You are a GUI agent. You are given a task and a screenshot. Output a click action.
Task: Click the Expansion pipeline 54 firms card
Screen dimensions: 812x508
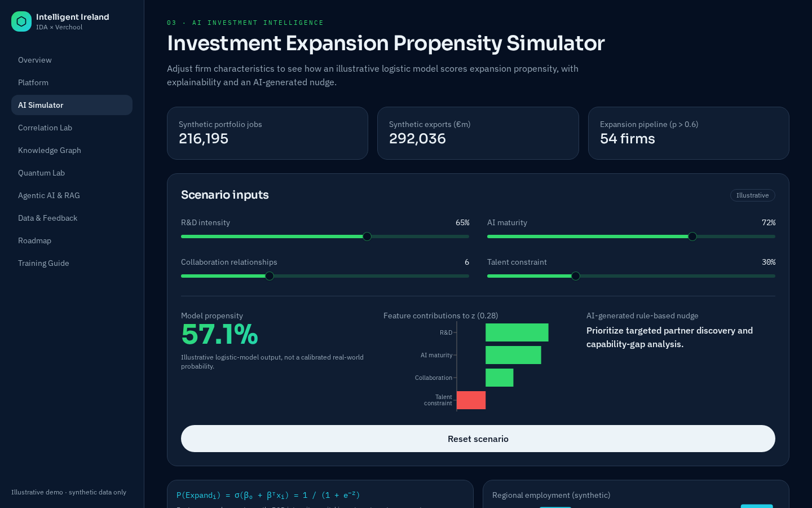[689, 133]
